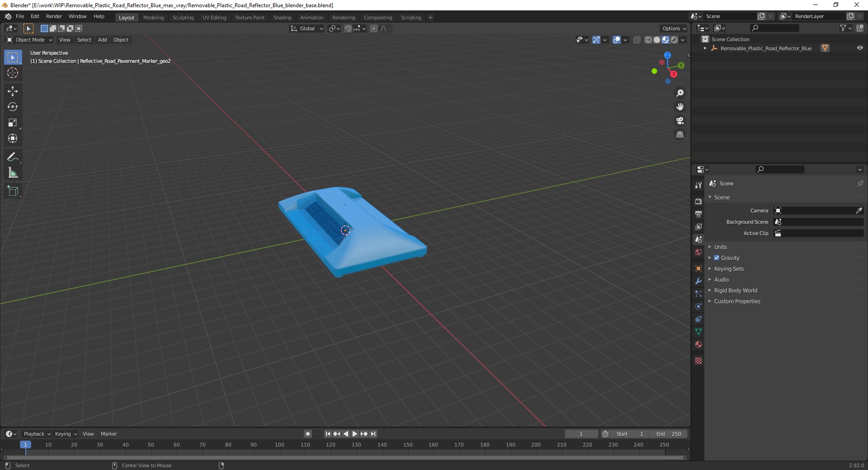The height and width of the screenshot is (470, 868).
Task: Jump to the timeline start frame
Action: point(328,434)
